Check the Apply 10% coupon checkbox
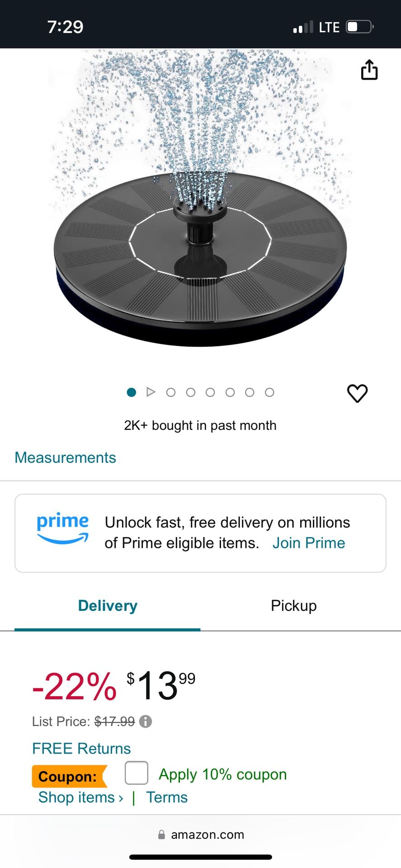The image size is (401, 868). [137, 773]
